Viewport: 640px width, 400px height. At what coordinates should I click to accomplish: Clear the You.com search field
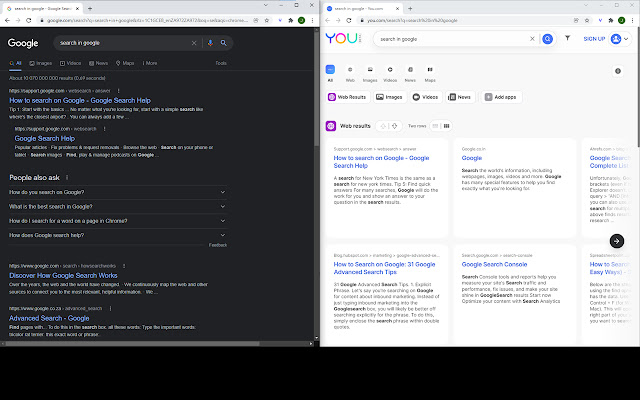[x=532, y=39]
